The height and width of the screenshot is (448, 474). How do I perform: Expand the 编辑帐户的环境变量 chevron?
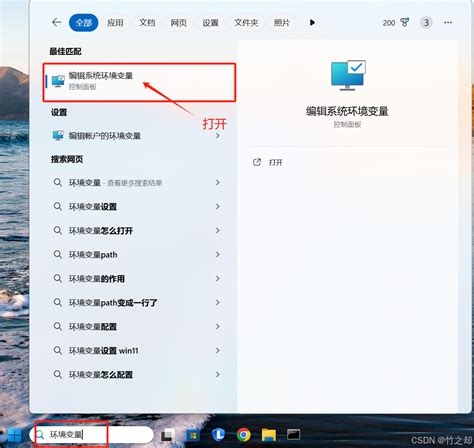[x=218, y=136]
